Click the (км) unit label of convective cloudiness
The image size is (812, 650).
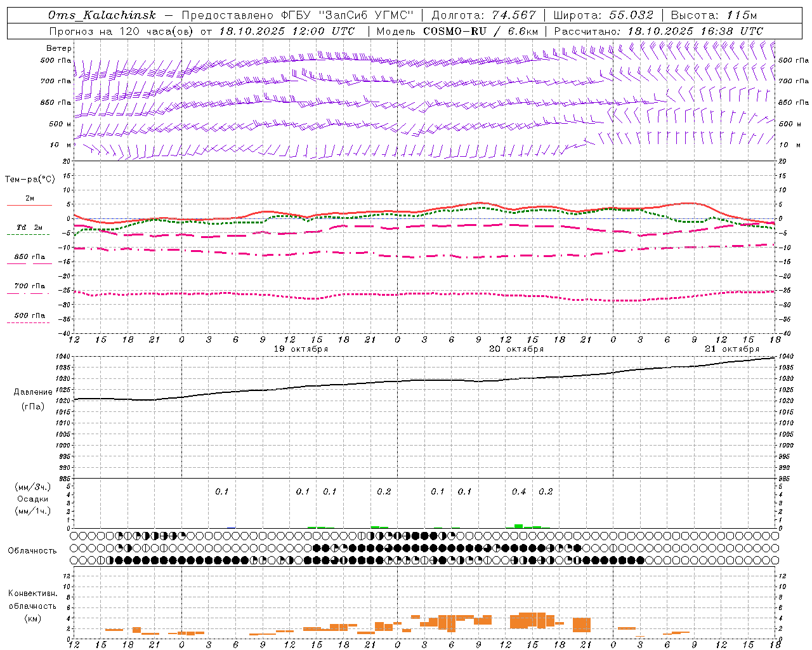click(32, 618)
